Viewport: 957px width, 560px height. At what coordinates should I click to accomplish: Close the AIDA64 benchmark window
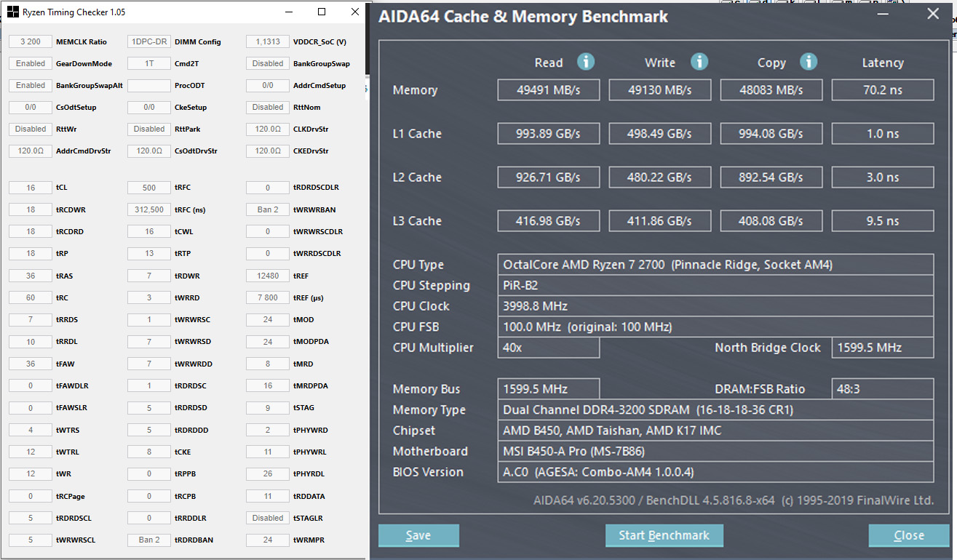[932, 13]
